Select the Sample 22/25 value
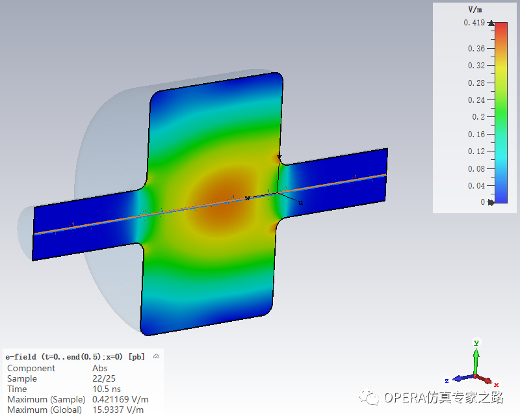This screenshot has height=420, width=520. (x=104, y=378)
